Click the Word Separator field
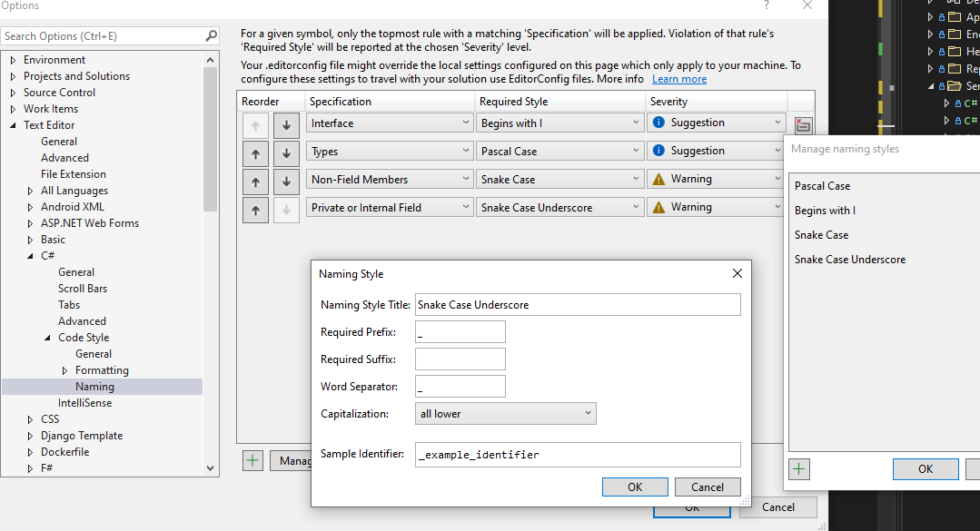This screenshot has height=531, width=980. pyautogui.click(x=460, y=386)
